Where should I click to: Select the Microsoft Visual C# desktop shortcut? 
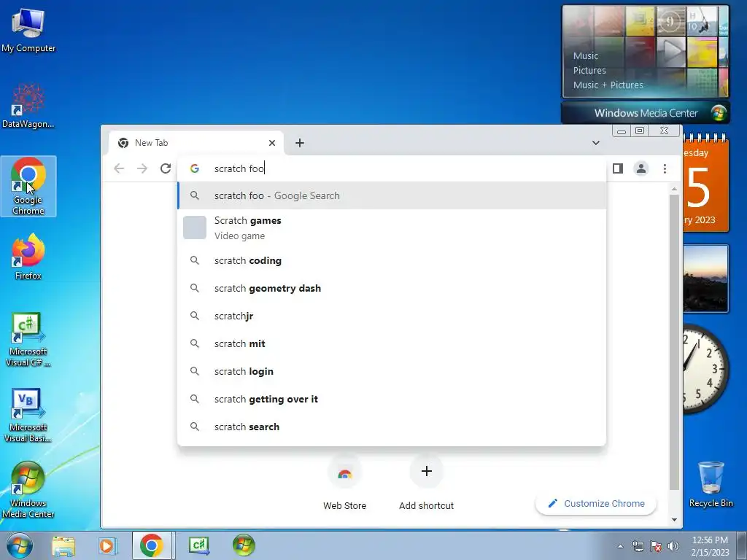28,339
